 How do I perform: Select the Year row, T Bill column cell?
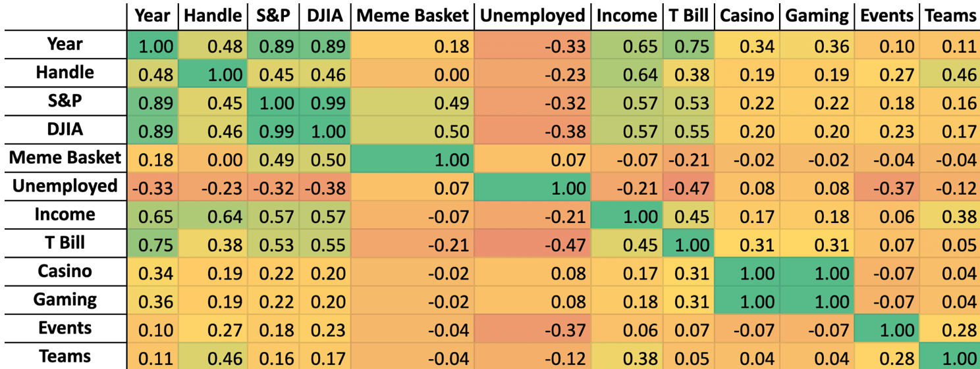688,47
